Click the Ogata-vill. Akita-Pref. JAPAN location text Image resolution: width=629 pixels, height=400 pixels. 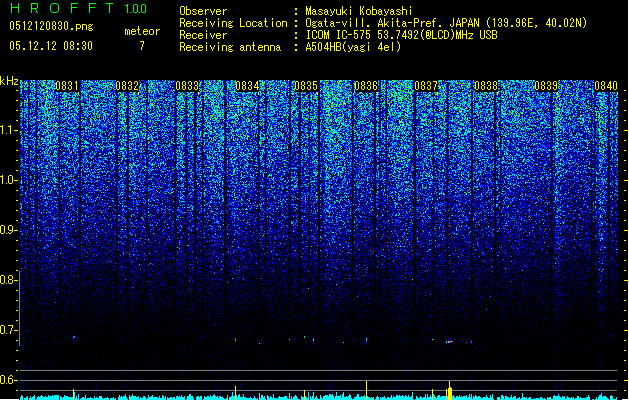pos(392,23)
